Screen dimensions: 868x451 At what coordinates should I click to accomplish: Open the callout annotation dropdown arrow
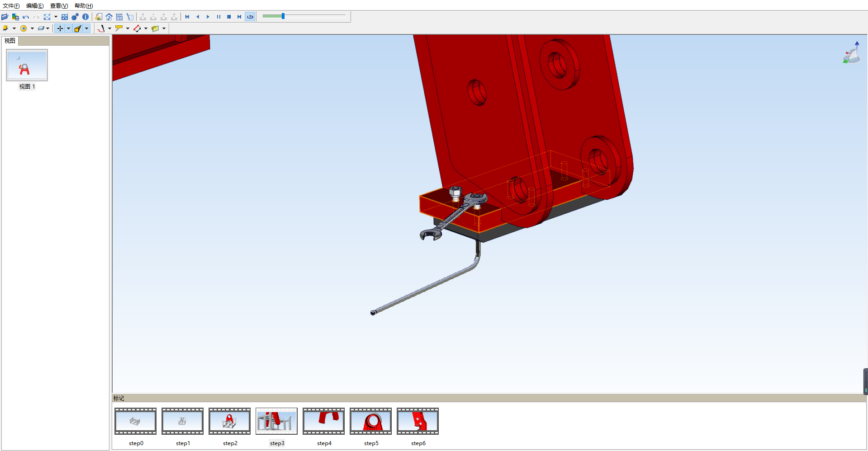[x=128, y=28]
